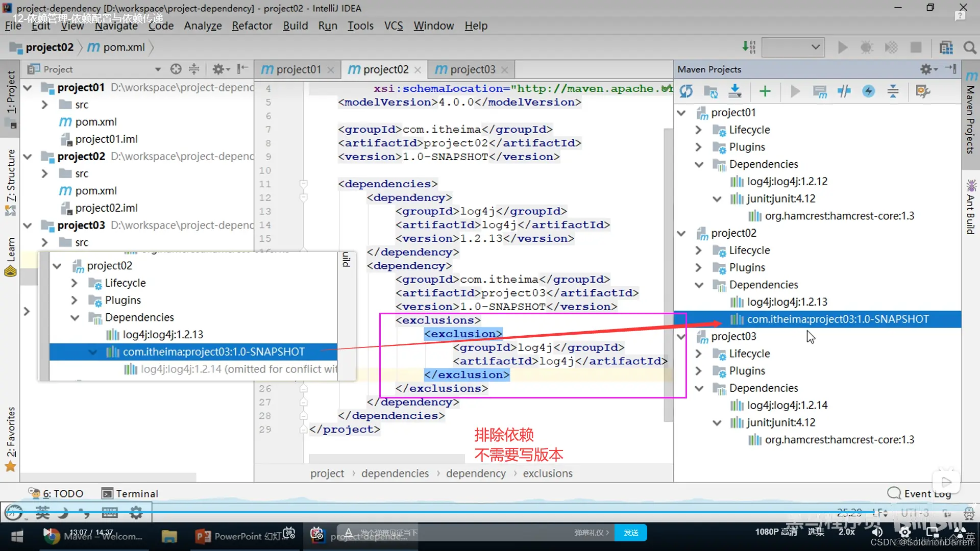The height and width of the screenshot is (551, 980).
Task: Open Maven Settings wrench icon
Action: [922, 91]
